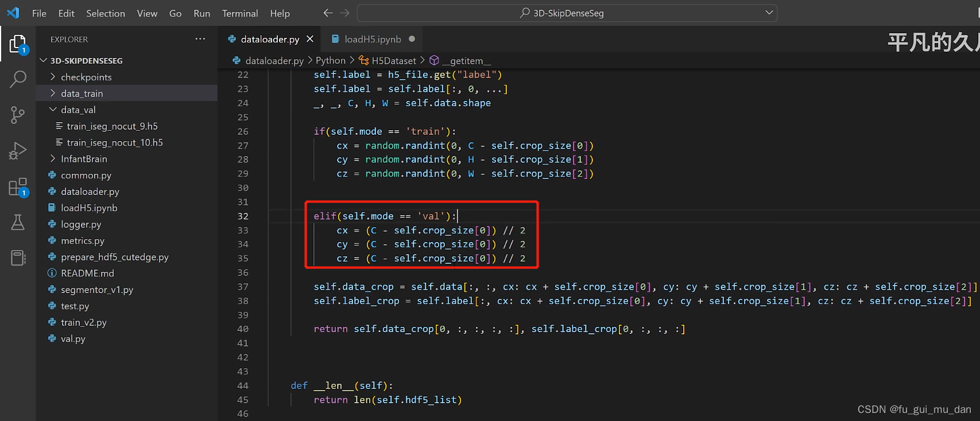Image resolution: width=980 pixels, height=421 pixels.
Task: Click line number 44 in the gutter
Action: [x=243, y=385]
